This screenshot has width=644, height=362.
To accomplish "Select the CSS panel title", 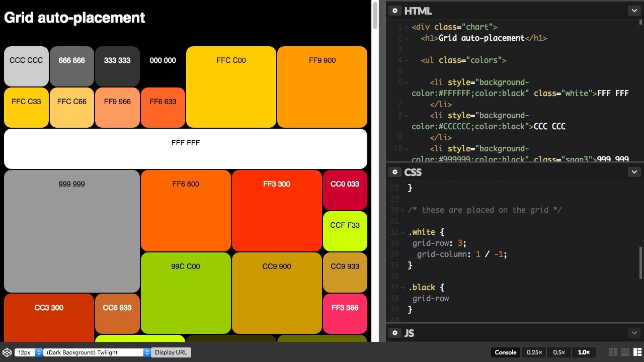I will point(412,172).
